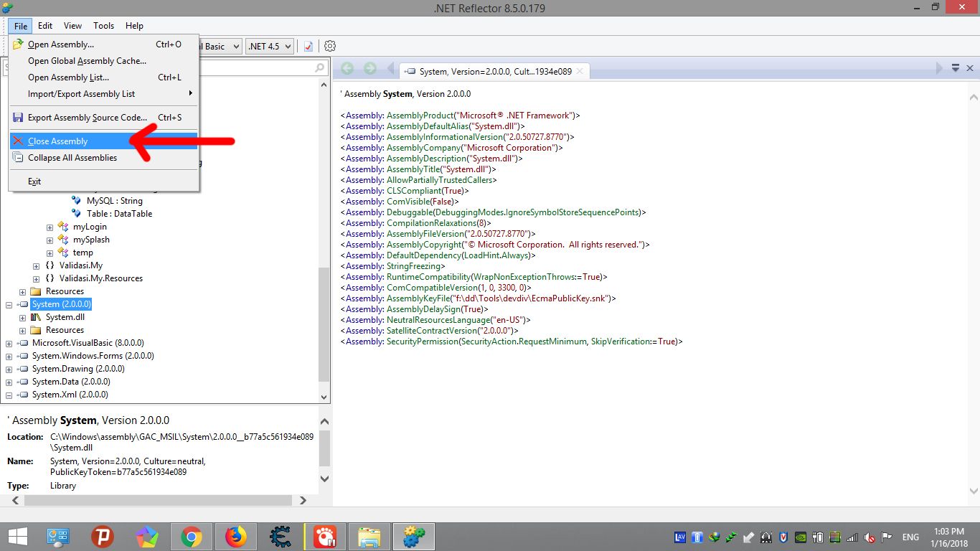The height and width of the screenshot is (551, 980).
Task: Expand the Microsoft.VisualBasic assembly node
Action: click(9, 343)
